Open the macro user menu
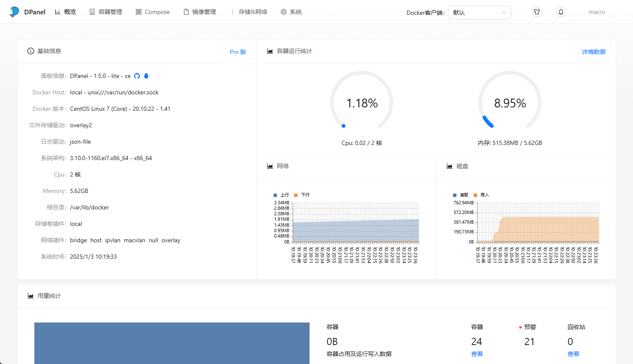Image resolution: width=633 pixels, height=364 pixels. point(597,12)
